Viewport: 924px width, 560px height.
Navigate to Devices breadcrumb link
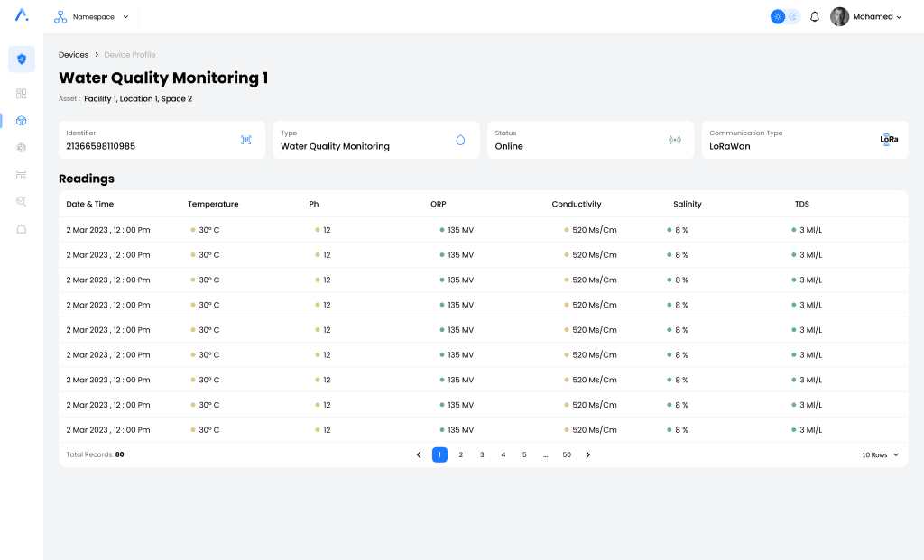point(74,55)
